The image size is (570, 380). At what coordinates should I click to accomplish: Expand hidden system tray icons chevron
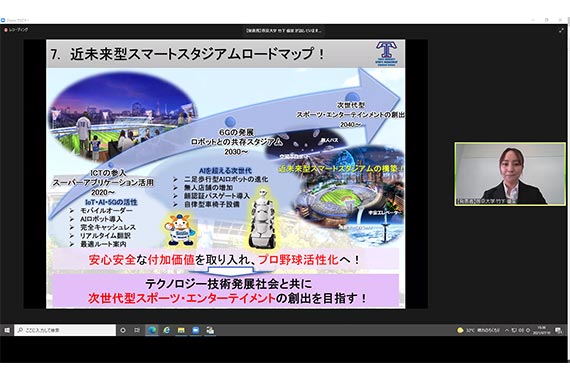(507, 330)
